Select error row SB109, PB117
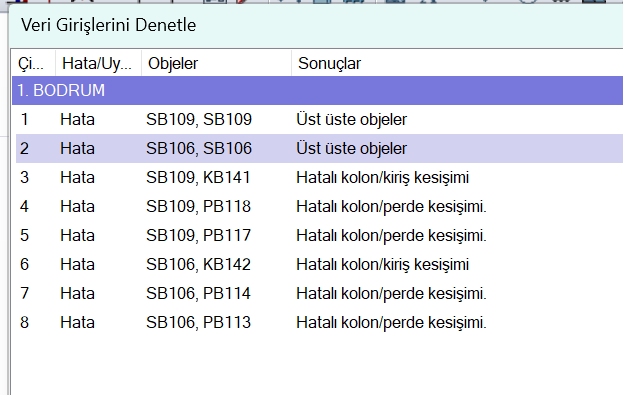623x395 pixels. click(319, 236)
